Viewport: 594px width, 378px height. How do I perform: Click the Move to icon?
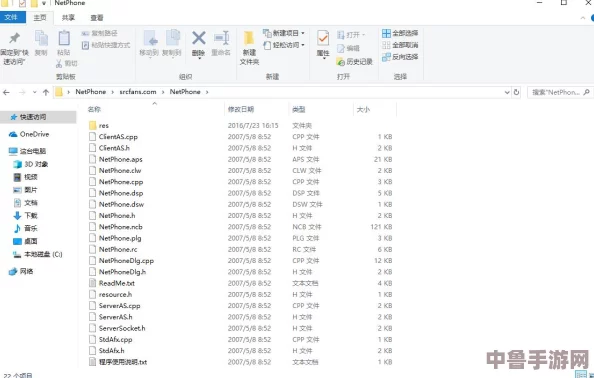tap(149, 38)
